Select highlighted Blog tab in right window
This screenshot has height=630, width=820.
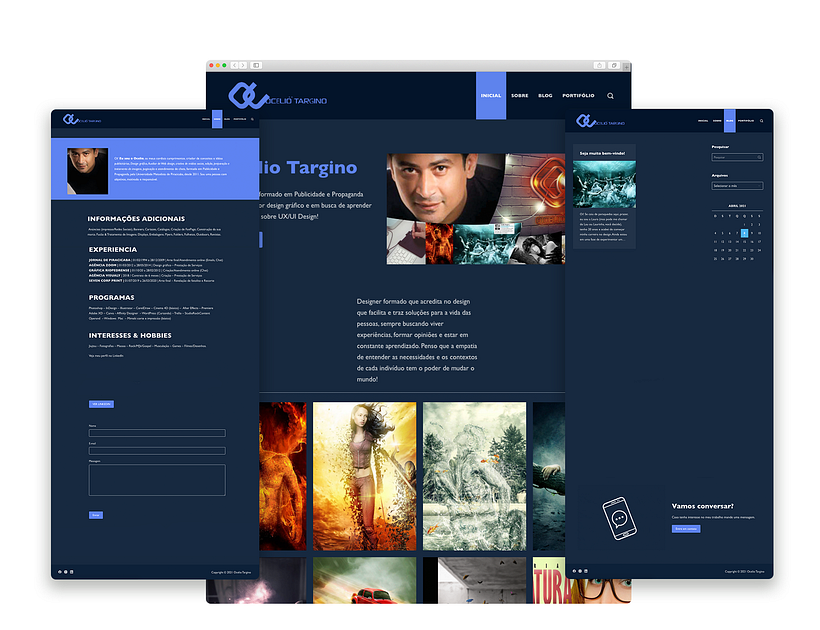click(x=730, y=121)
